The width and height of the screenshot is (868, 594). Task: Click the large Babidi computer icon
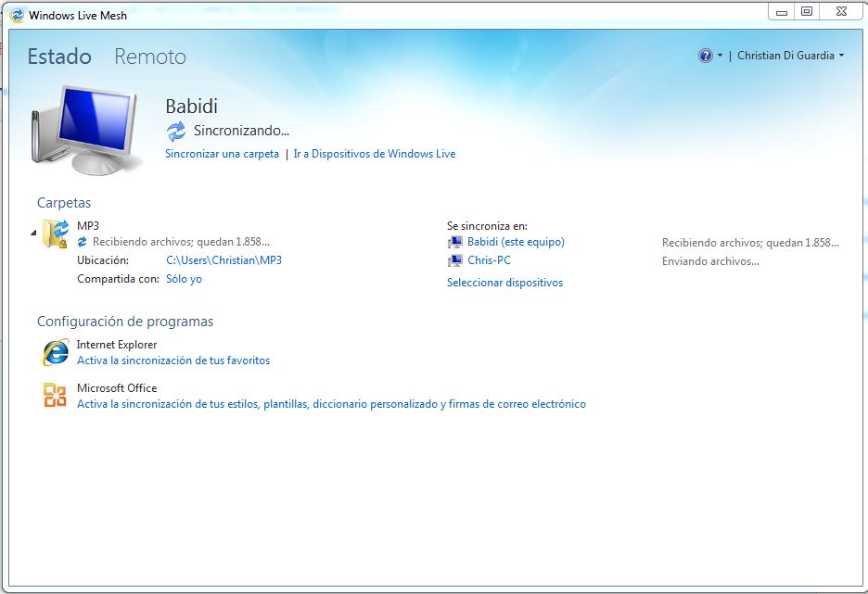(85, 131)
